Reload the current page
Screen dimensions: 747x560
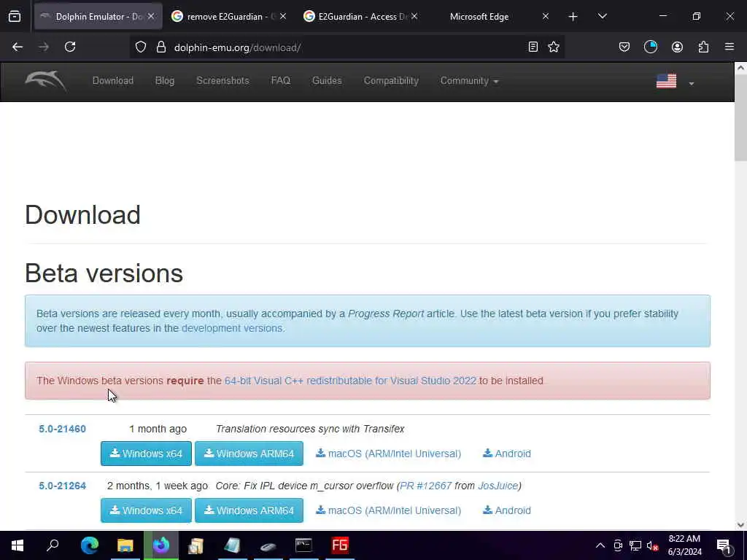tap(70, 47)
